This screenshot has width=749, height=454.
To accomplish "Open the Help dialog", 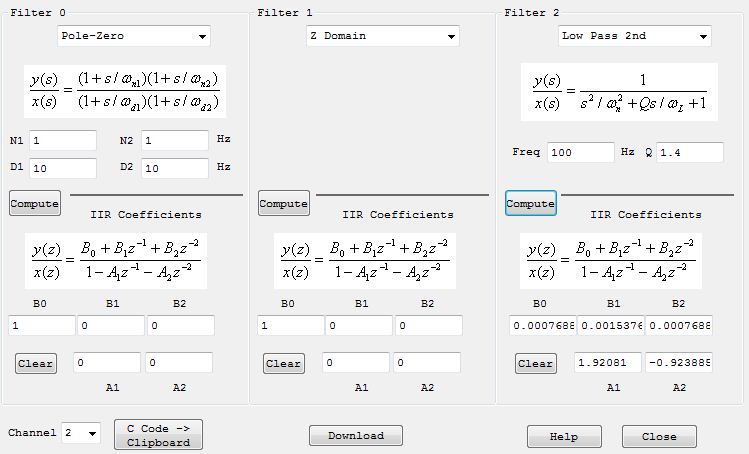I will [x=565, y=437].
